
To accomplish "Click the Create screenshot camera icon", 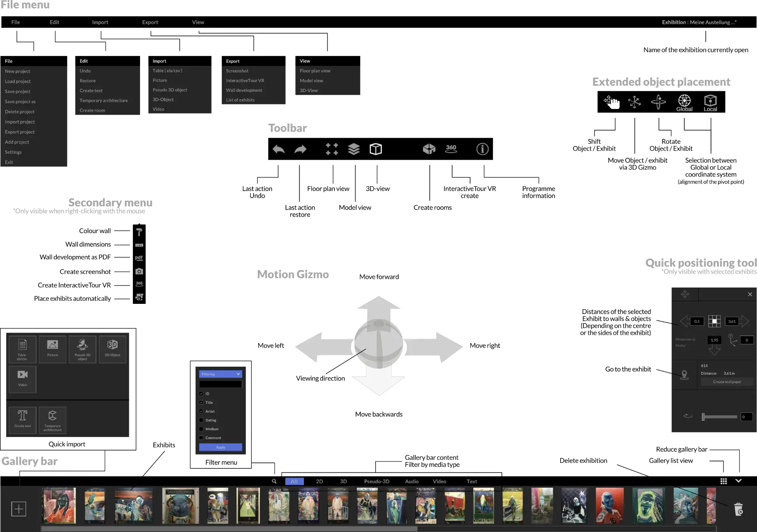I will click(139, 271).
